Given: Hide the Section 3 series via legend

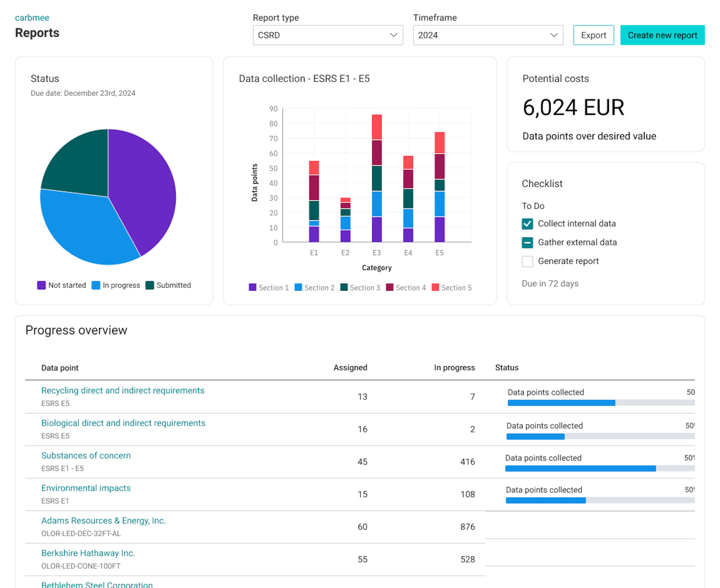Looking at the screenshot, I should point(344,288).
